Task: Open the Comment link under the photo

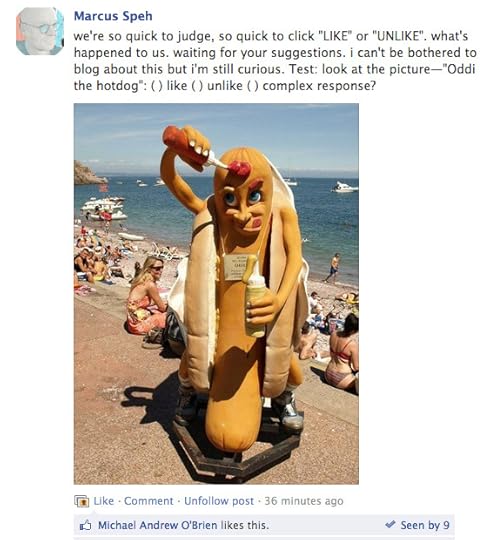Action: (x=148, y=501)
